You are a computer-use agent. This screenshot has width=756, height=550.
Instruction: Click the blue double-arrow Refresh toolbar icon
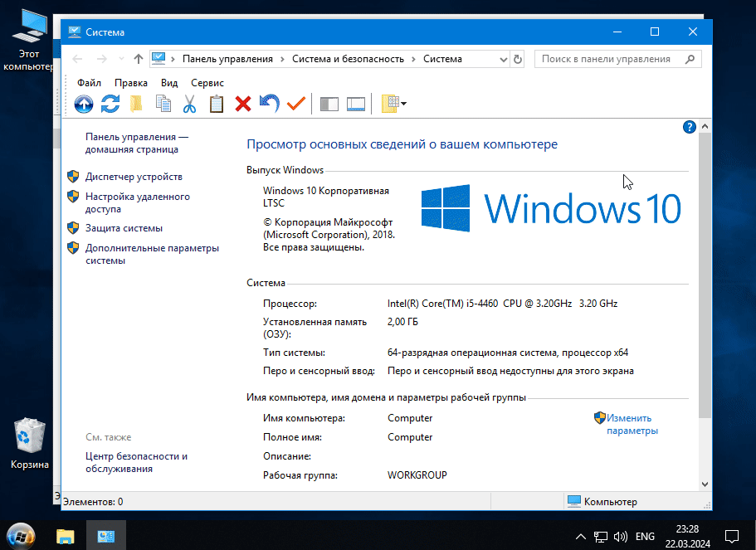[110, 104]
